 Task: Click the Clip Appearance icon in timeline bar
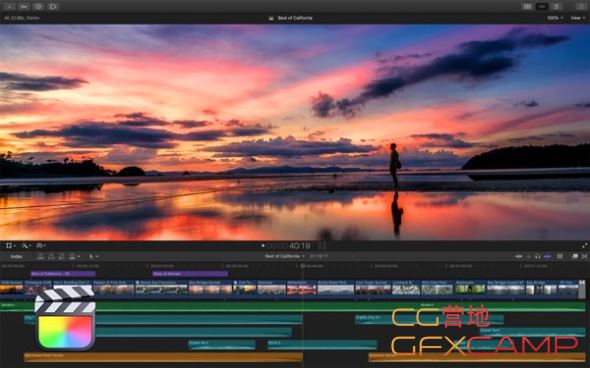[560, 256]
